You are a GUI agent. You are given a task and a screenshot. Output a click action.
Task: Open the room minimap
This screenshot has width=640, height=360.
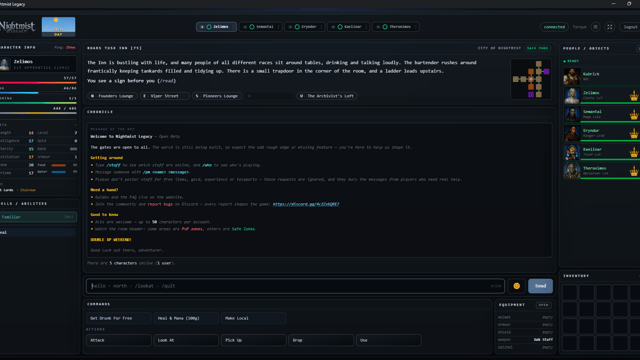[531, 79]
